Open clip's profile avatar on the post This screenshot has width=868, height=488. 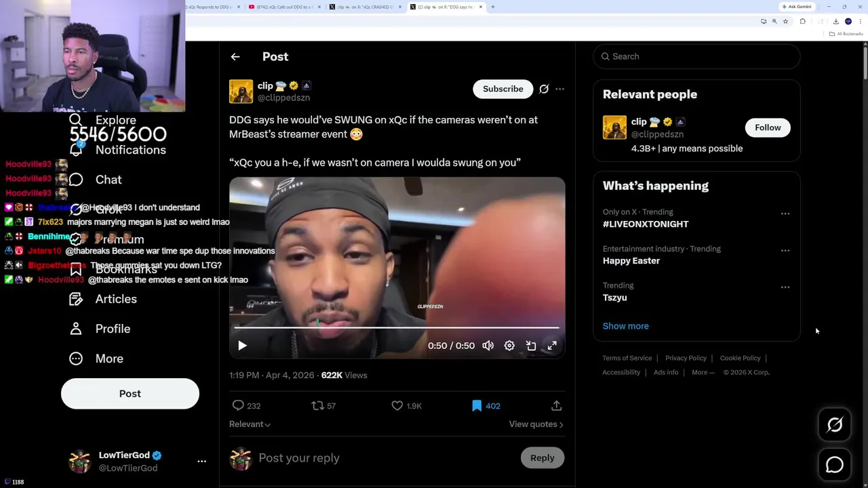coord(241,91)
